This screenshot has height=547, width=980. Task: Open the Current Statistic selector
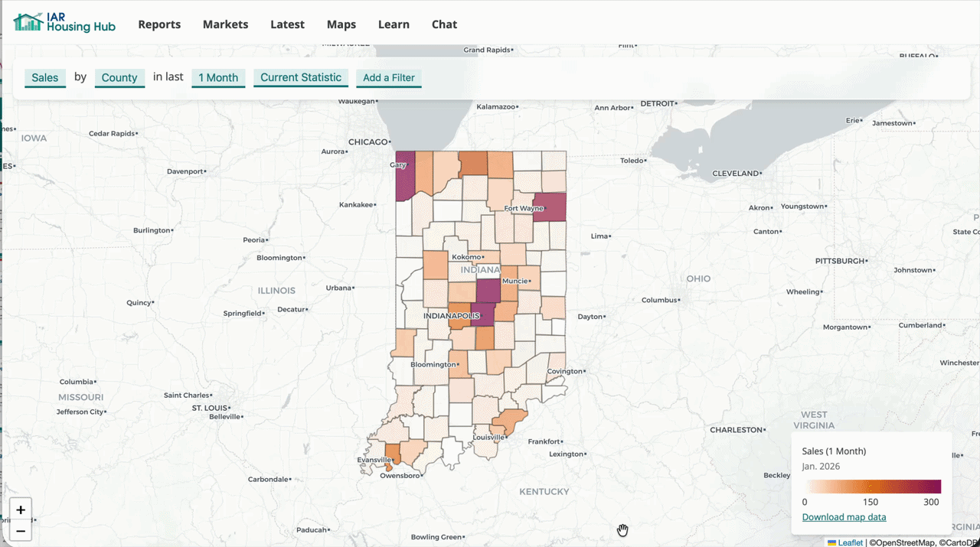point(300,77)
